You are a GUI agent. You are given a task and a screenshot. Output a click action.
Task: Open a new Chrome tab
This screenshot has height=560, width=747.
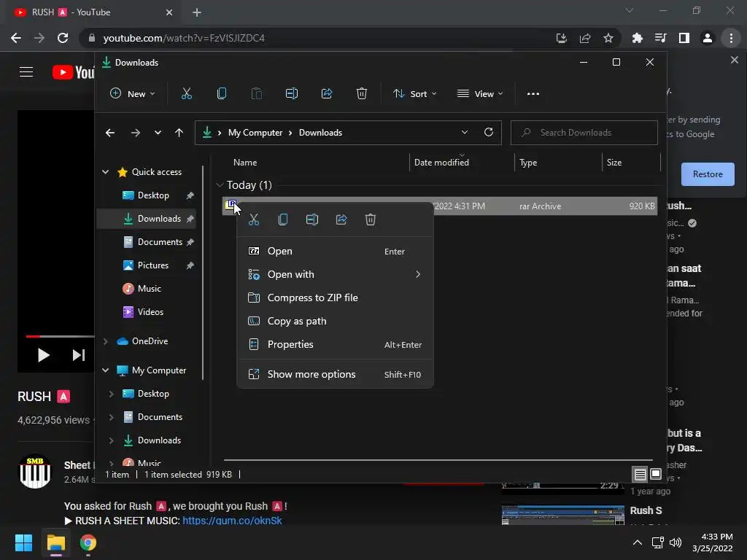197,12
